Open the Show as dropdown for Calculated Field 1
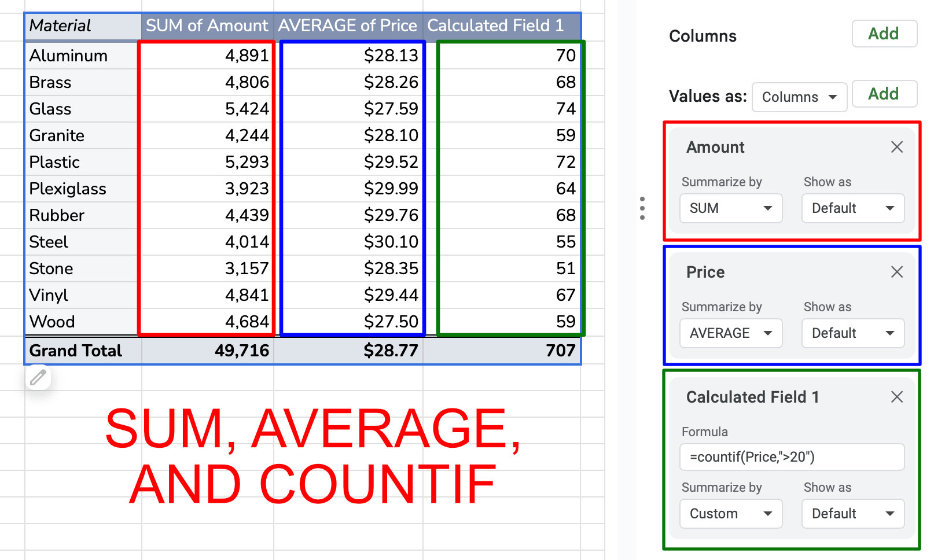Screen dimensions: 934x560 click(852, 513)
